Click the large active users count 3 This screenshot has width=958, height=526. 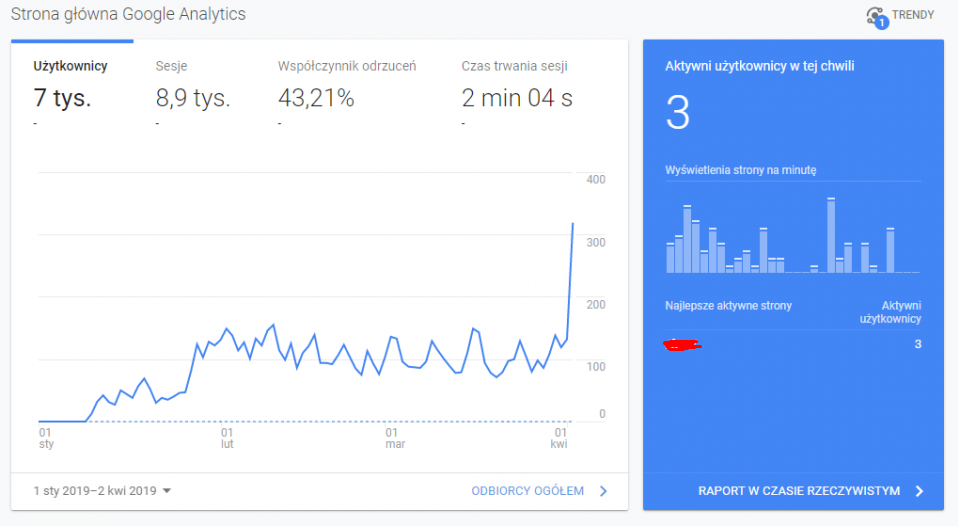pos(678,115)
